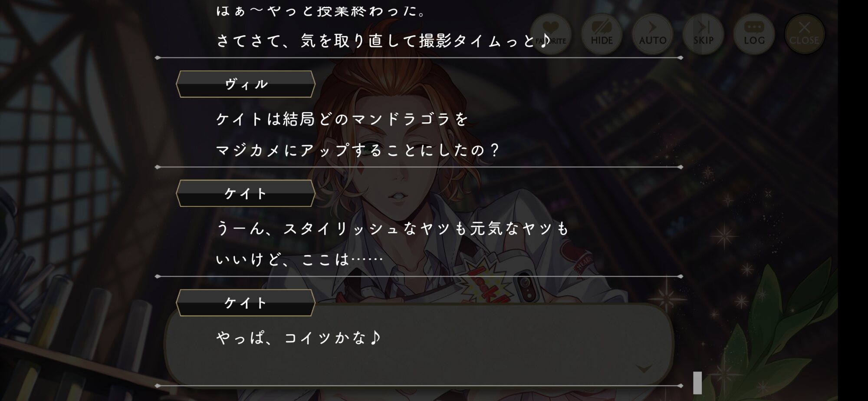Open the LOG speech bubble icon
868x401 pixels.
pos(754,34)
